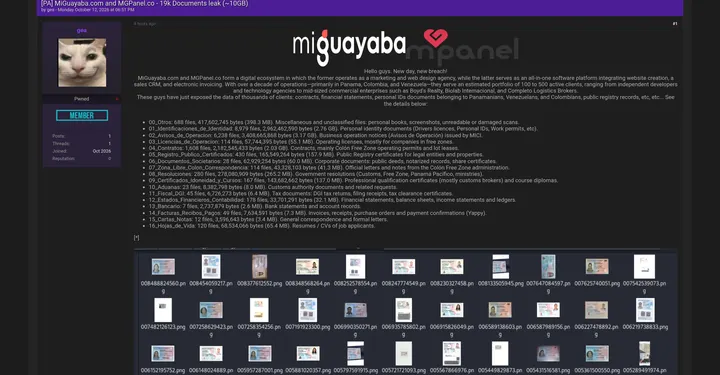Select file icon 007258629423.png

click(211, 310)
